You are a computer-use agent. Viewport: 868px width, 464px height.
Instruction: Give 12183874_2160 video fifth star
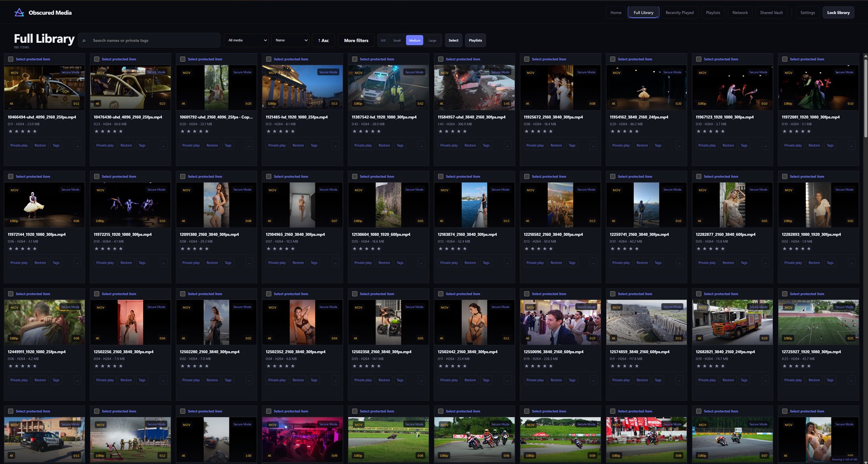[465, 249]
